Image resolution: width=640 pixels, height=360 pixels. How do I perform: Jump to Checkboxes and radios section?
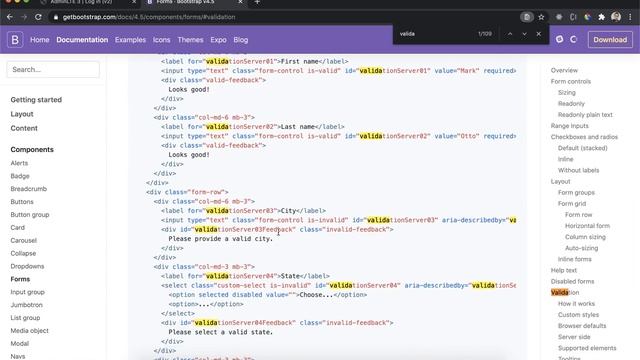click(x=584, y=137)
